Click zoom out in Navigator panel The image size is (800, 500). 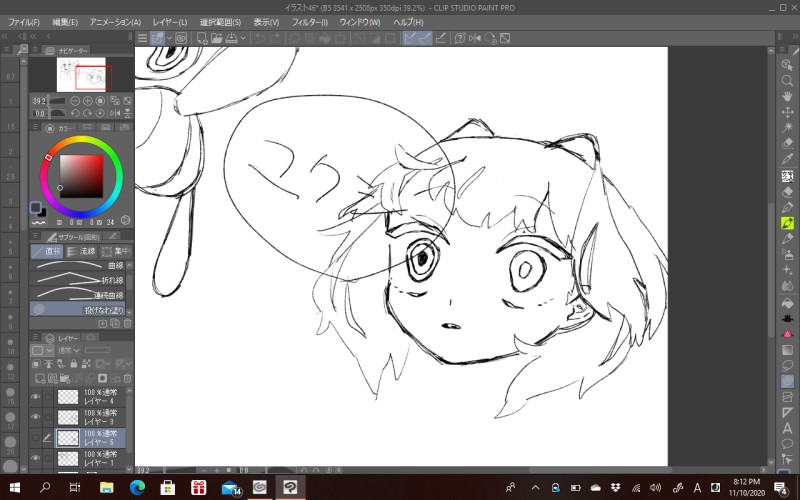75,101
